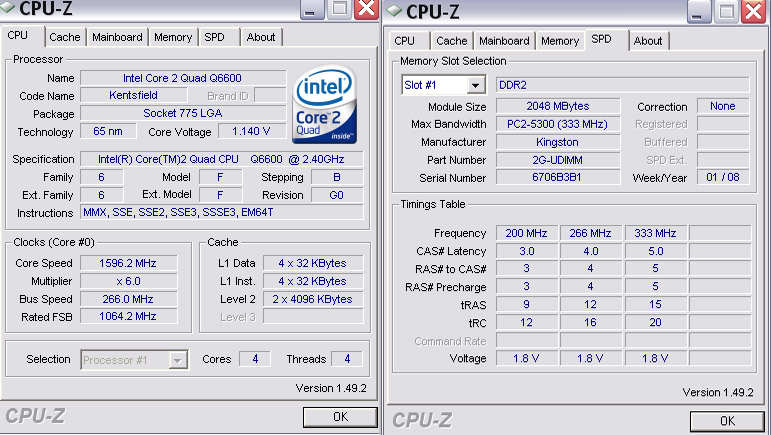Expand the Slot #1 memory slot dropdown
The height and width of the screenshot is (435, 771).
point(475,85)
